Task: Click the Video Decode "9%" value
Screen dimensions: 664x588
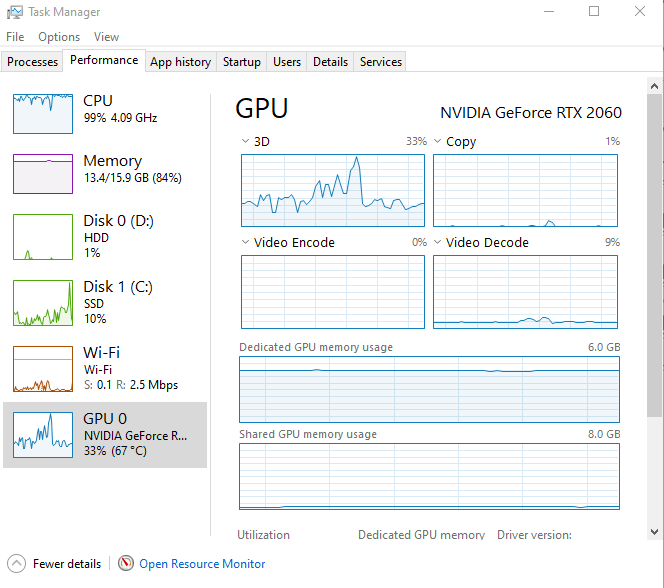Action: coord(612,242)
